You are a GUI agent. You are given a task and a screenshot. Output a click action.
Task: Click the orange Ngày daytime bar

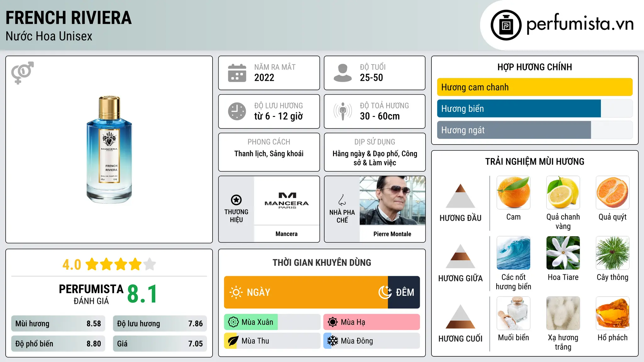coord(306,292)
